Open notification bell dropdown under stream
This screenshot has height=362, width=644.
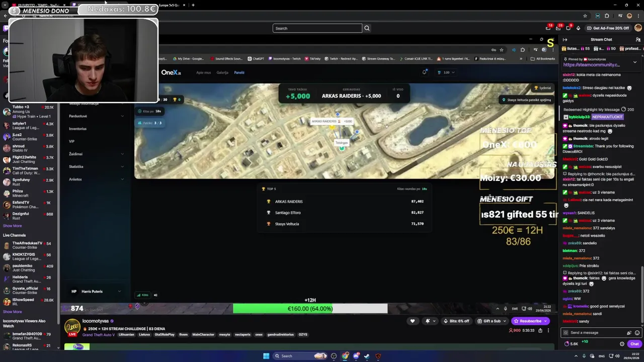point(429,321)
